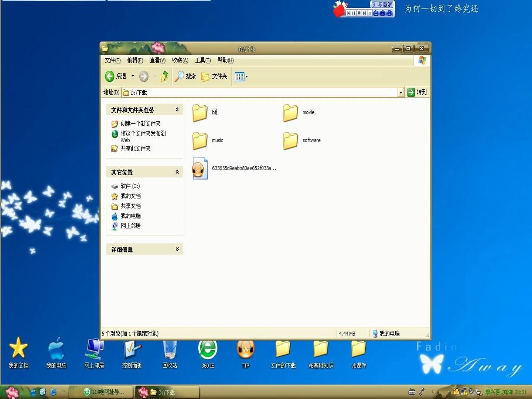Expand the address bar dropdown arrow
Image resolution: width=532 pixels, height=399 pixels.
[401, 92]
